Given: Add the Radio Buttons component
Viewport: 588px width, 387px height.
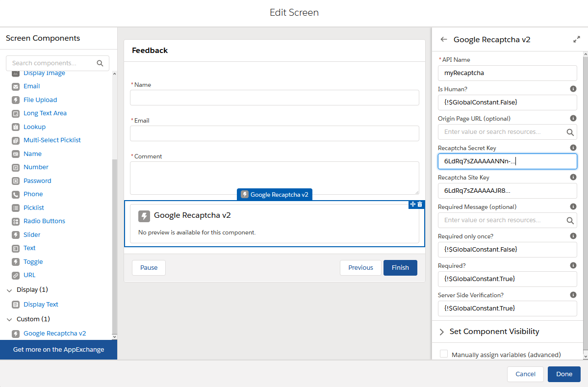Looking at the screenshot, I should coord(44,221).
